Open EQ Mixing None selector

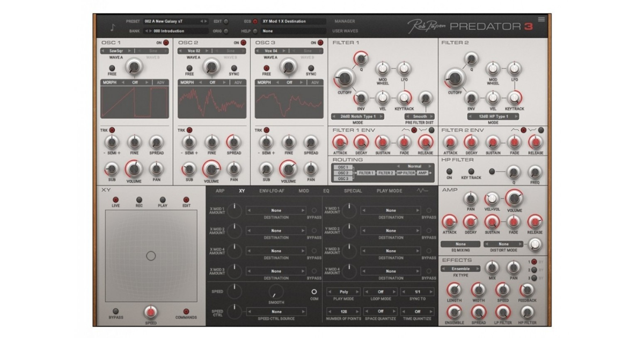(460, 244)
